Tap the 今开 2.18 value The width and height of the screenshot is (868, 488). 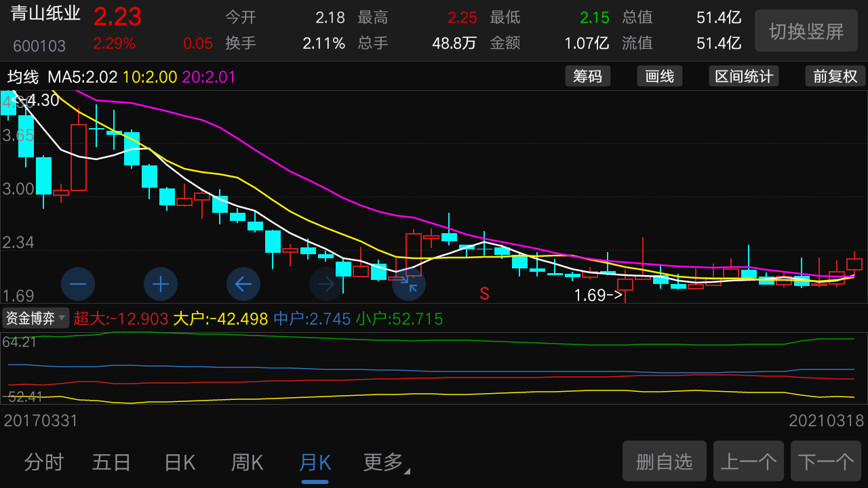[x=330, y=18]
